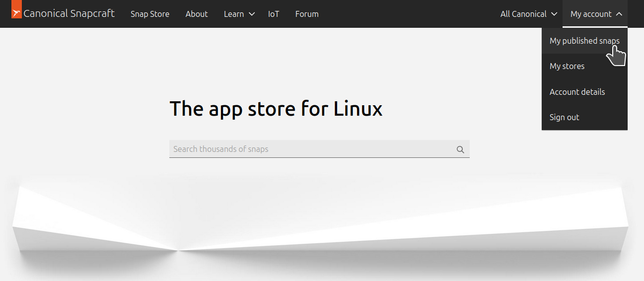Open Account details
The image size is (644, 281).
pos(584,92)
